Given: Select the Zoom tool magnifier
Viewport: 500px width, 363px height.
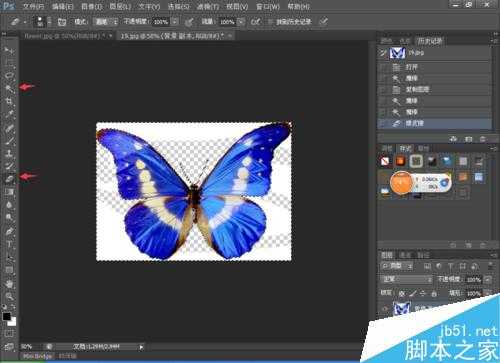Looking at the screenshot, I should (9, 296).
